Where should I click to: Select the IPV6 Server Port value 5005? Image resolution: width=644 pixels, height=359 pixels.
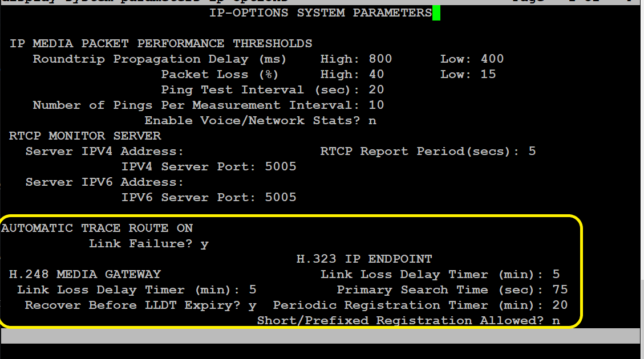281,197
